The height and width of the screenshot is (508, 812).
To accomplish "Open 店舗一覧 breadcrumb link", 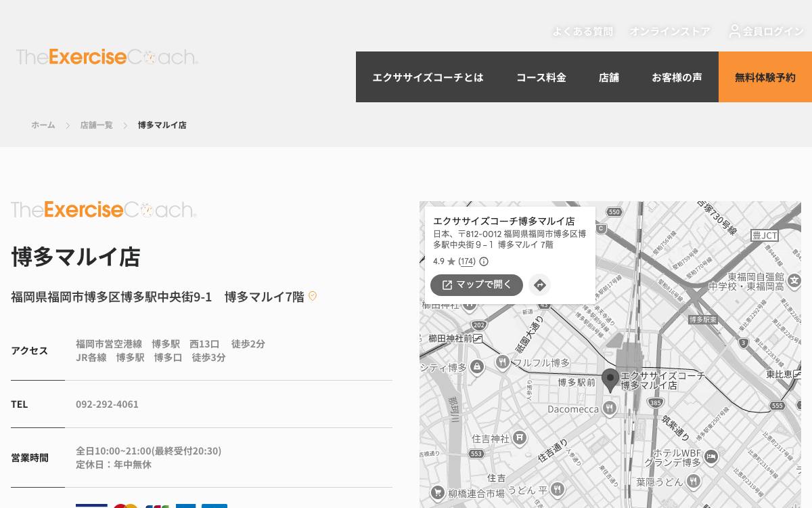I will pyautogui.click(x=96, y=125).
